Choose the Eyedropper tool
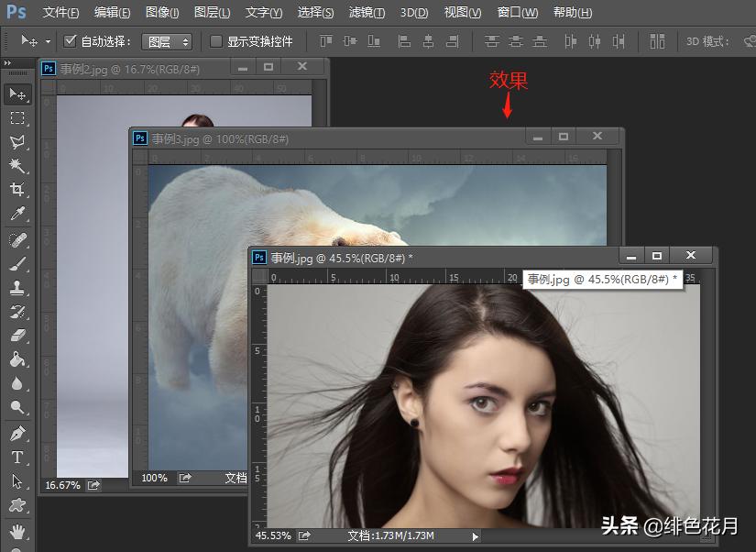Image resolution: width=756 pixels, height=552 pixels. [17, 214]
